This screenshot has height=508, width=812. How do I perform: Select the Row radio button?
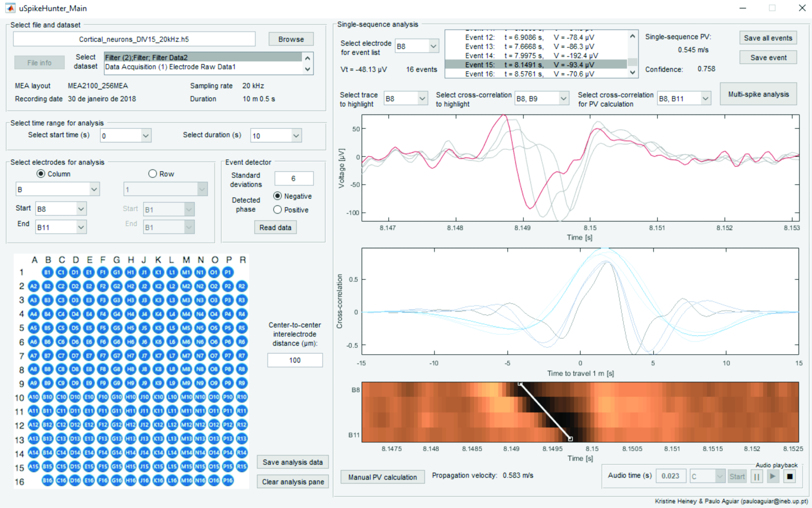click(x=153, y=174)
